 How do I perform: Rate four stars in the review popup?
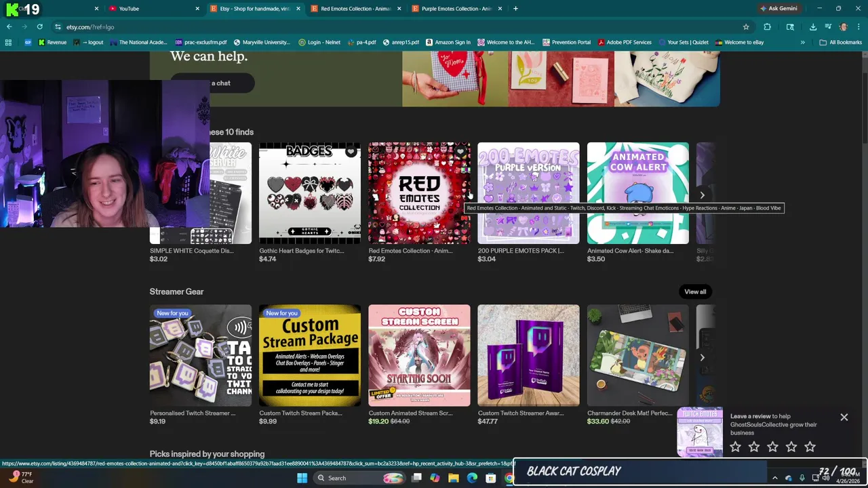pos(791,447)
